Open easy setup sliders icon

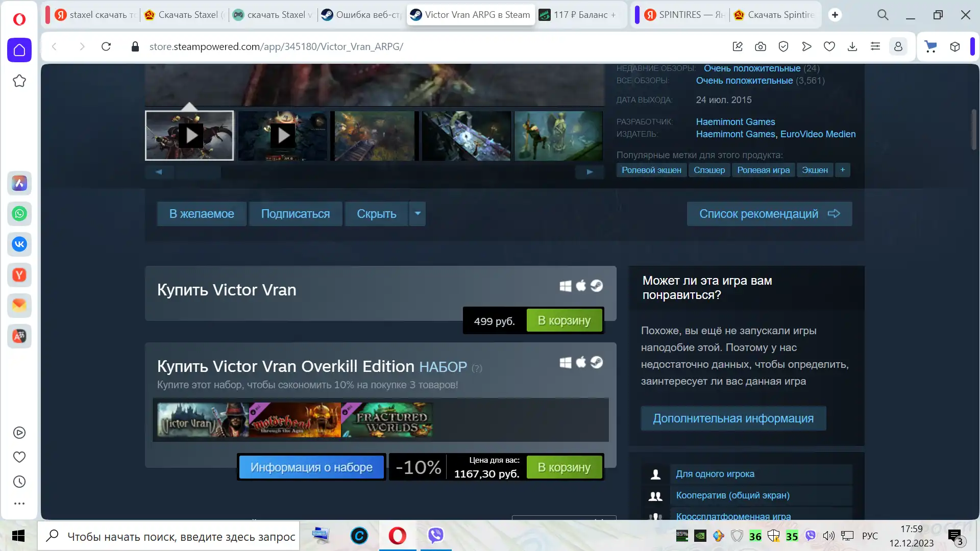875,46
